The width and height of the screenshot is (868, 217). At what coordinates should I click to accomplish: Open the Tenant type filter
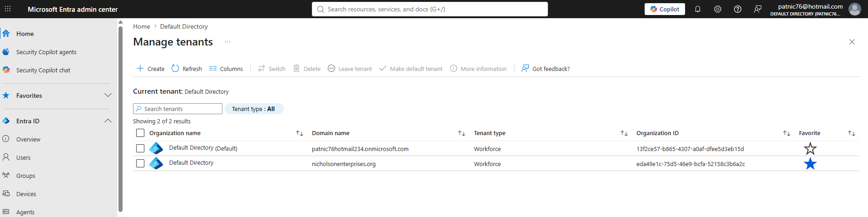[x=254, y=109]
